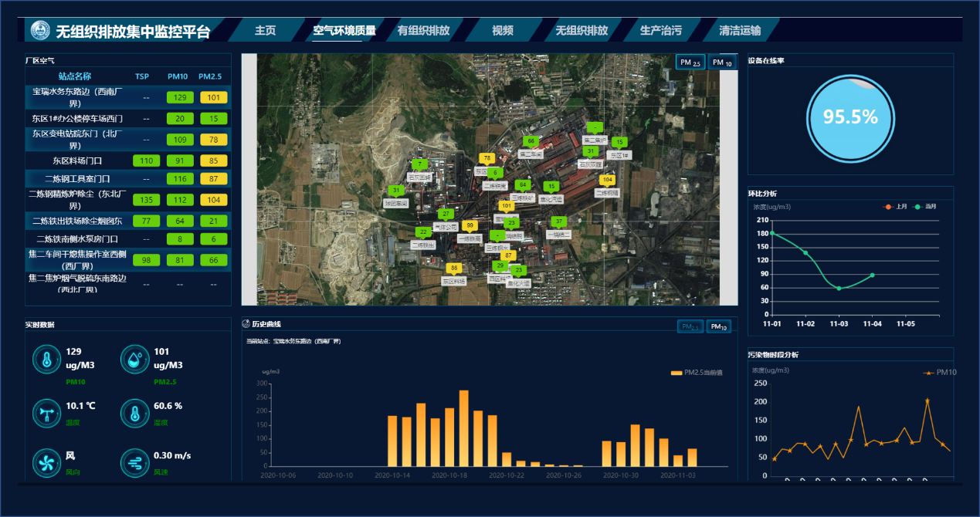Click the wind direction fan icon
The width and height of the screenshot is (980, 517).
[47, 464]
